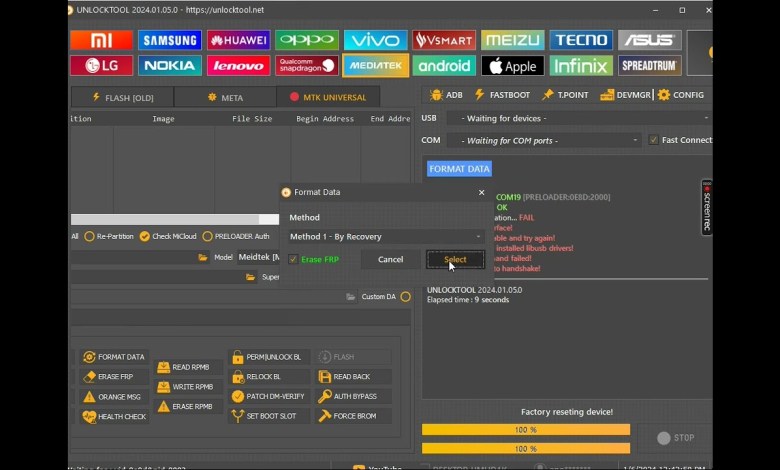The width and height of the screenshot is (780, 470).
Task: Select the Vsmart brand logo
Action: pyautogui.click(x=444, y=40)
